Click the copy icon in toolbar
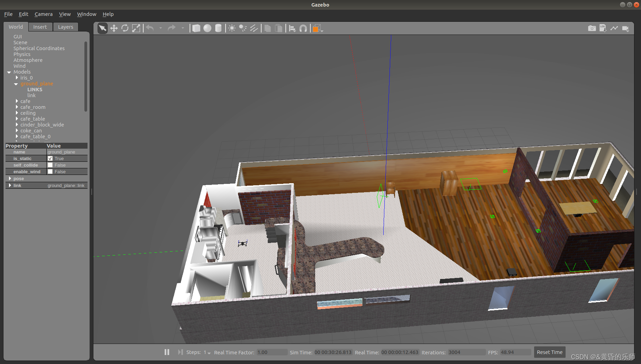 click(x=267, y=28)
